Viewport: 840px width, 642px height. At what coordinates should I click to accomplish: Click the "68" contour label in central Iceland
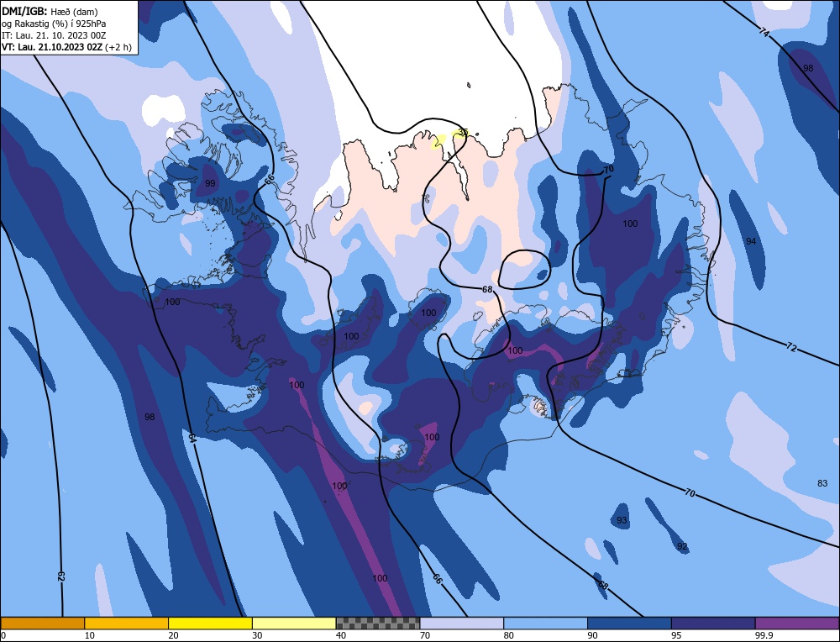(487, 289)
